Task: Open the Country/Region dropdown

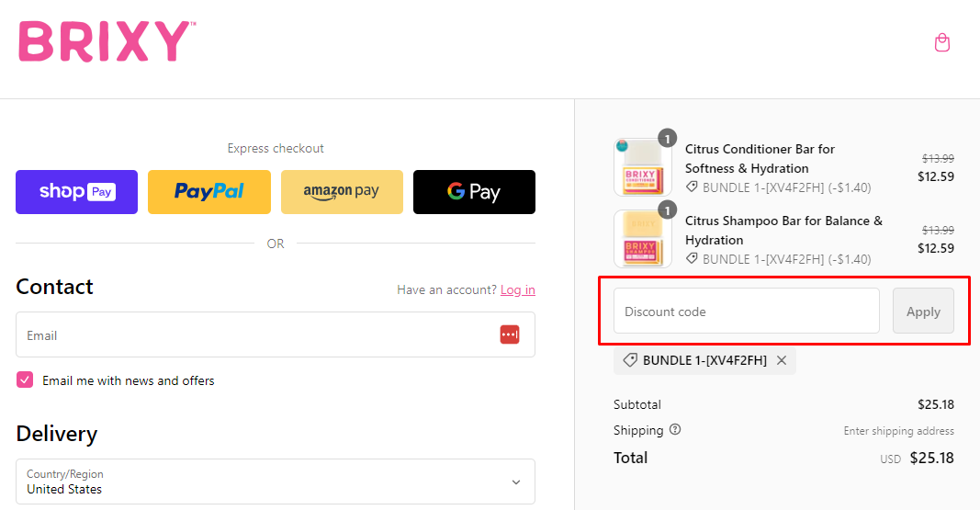Action: [276, 482]
